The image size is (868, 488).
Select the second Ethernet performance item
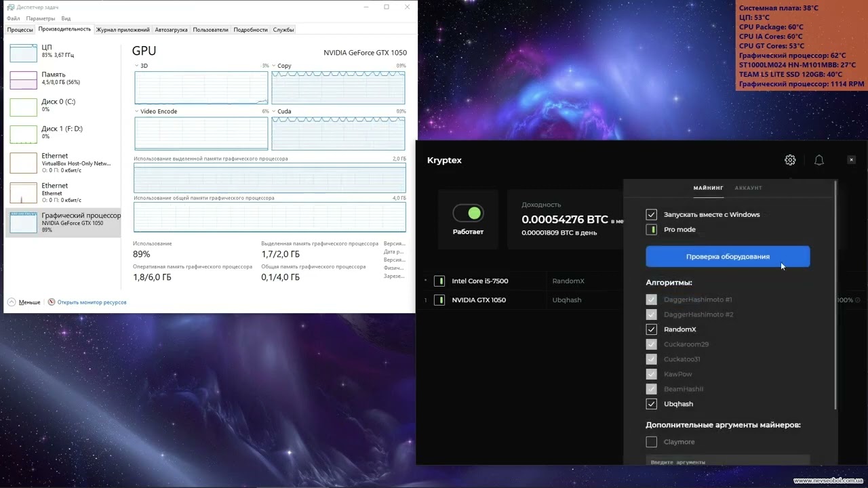pos(63,192)
